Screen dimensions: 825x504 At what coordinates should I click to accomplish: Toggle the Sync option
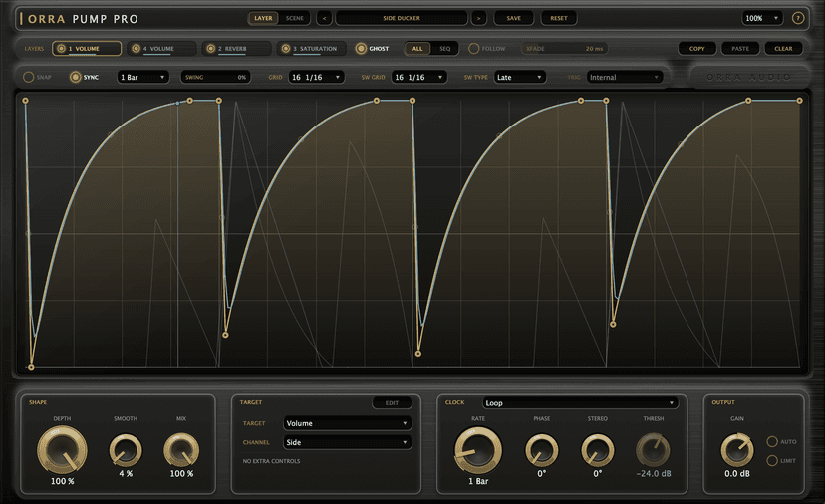[x=76, y=77]
